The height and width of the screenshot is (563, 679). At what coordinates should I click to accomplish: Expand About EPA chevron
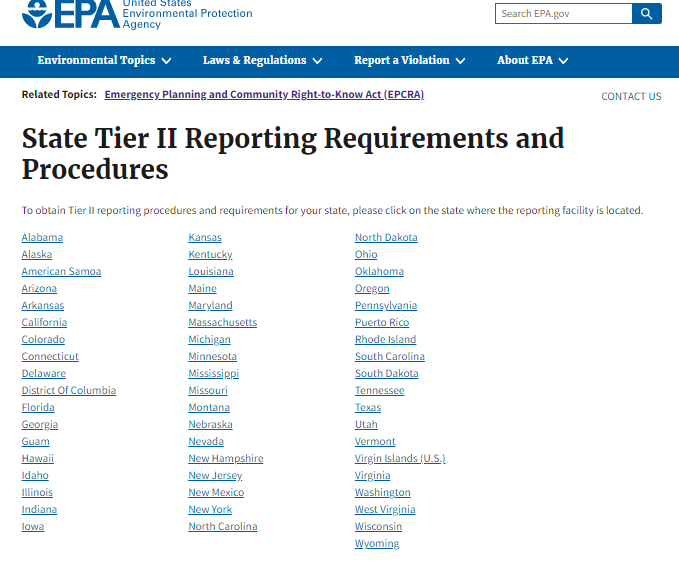tap(563, 61)
